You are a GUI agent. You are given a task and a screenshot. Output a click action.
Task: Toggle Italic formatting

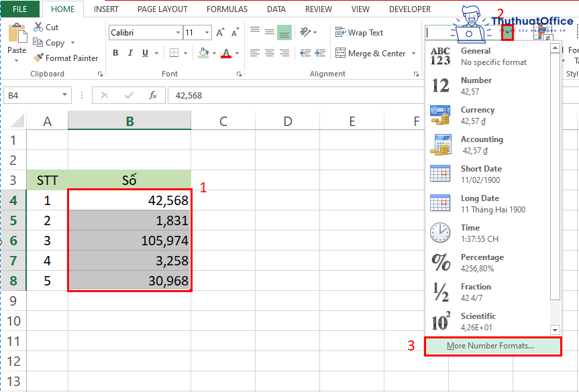129,53
